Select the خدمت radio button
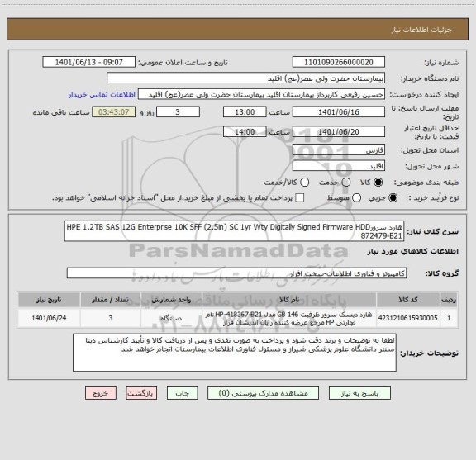This screenshot has height=460, width=476. coord(346,183)
